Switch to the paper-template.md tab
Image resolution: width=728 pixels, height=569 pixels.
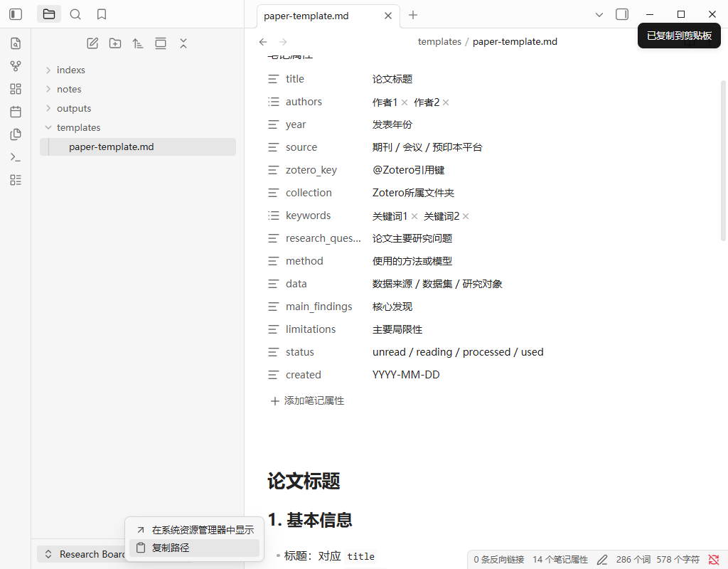(x=306, y=16)
